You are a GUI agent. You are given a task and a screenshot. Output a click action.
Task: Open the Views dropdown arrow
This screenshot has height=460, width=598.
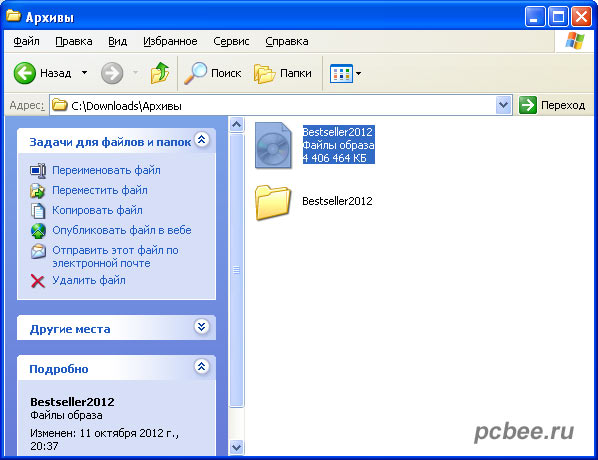358,73
